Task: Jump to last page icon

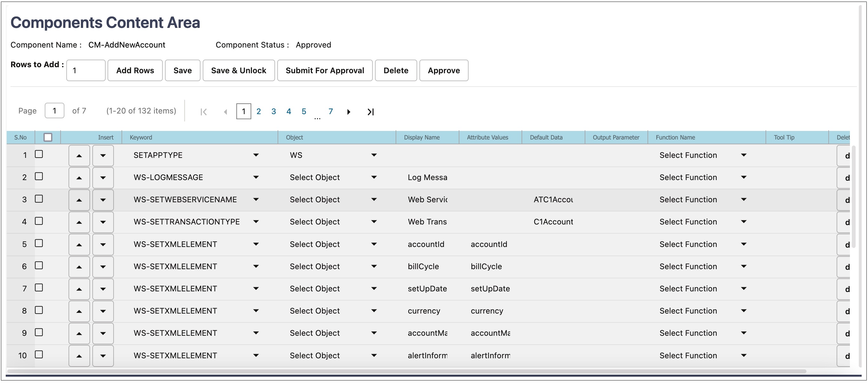Action: tap(371, 112)
